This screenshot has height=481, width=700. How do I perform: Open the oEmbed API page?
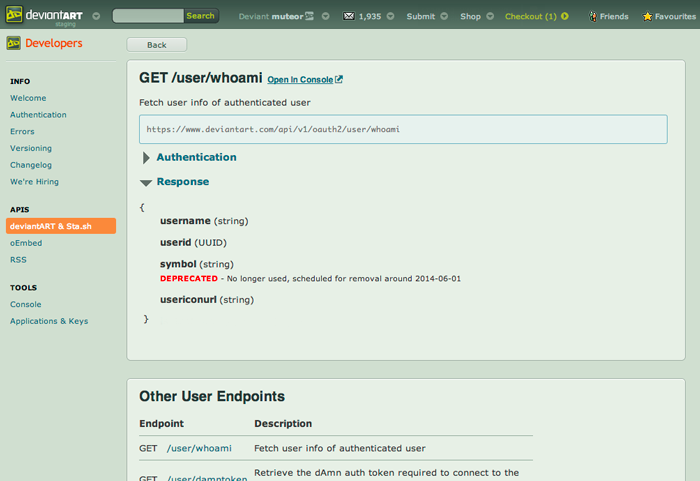pos(26,243)
